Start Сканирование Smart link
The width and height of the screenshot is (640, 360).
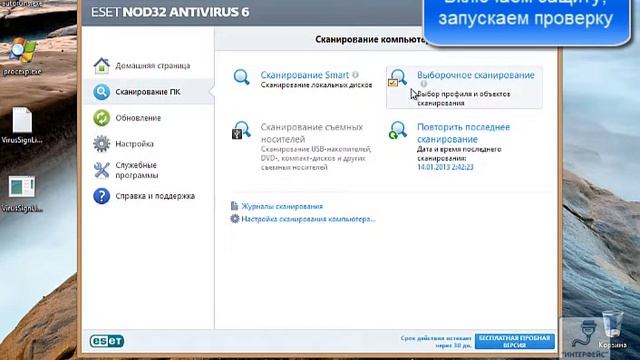(304, 75)
